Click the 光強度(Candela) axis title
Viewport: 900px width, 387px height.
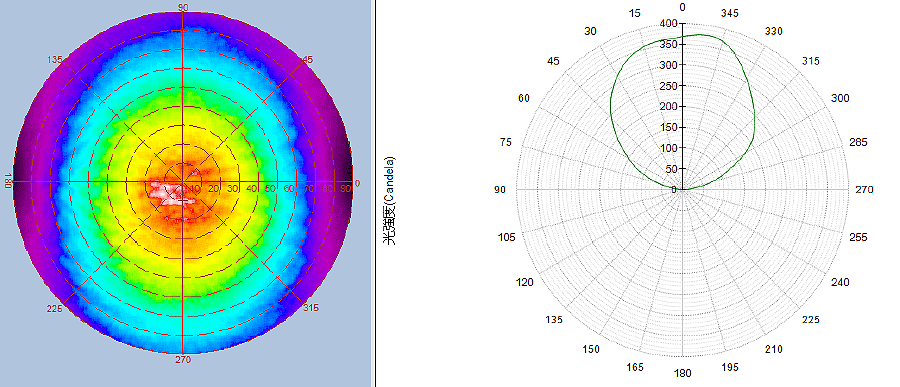click(x=390, y=200)
